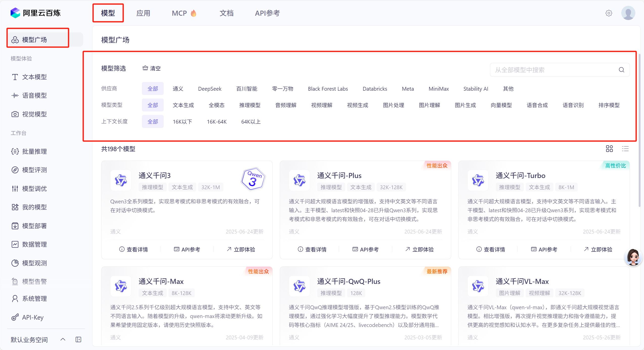Open 文本模型 from the sidebar
The height and width of the screenshot is (350, 644).
[34, 77]
